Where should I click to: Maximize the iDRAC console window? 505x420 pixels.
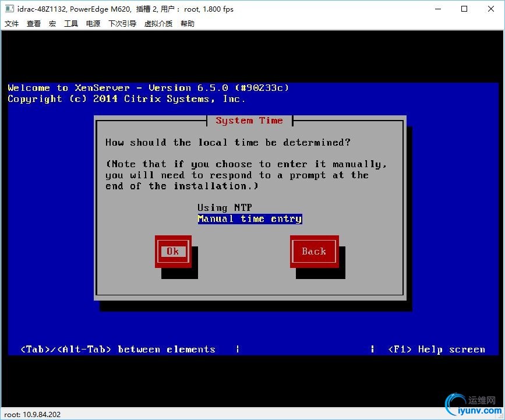[464, 9]
